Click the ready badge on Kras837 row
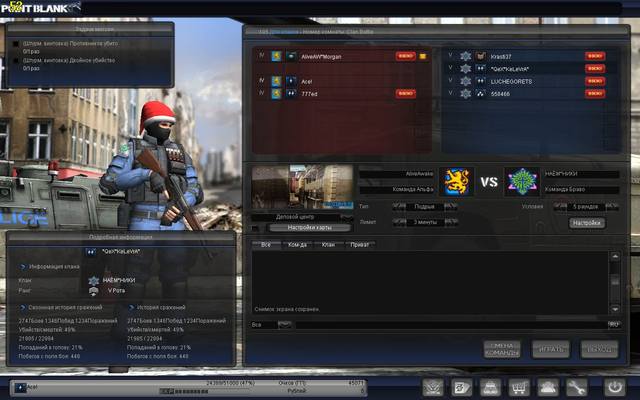The width and height of the screenshot is (640, 400). coord(595,56)
